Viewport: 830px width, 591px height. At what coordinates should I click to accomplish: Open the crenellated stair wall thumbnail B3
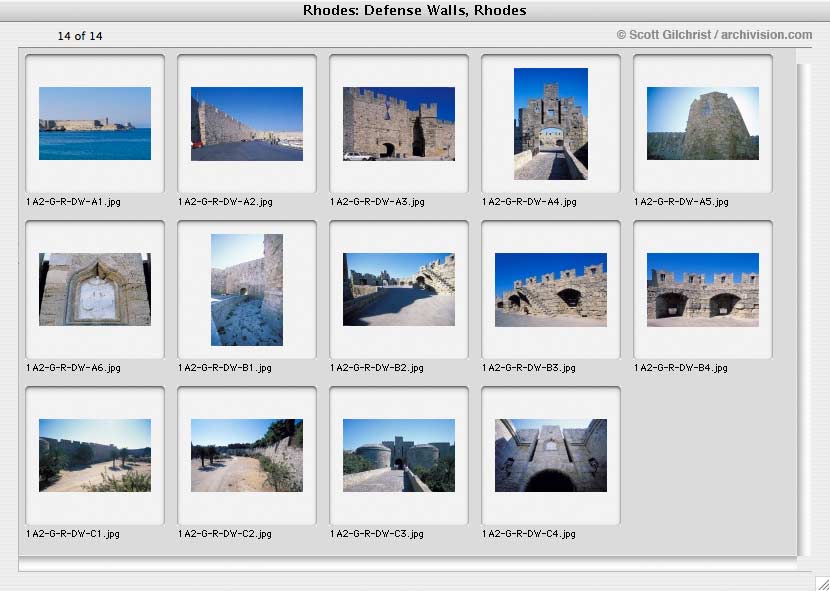tap(551, 289)
